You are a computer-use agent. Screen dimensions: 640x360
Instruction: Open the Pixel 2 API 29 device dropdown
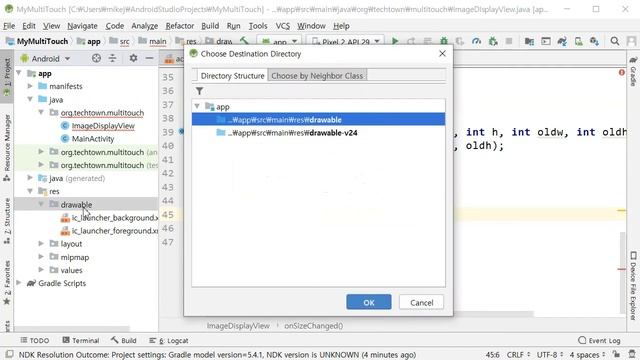346,41
